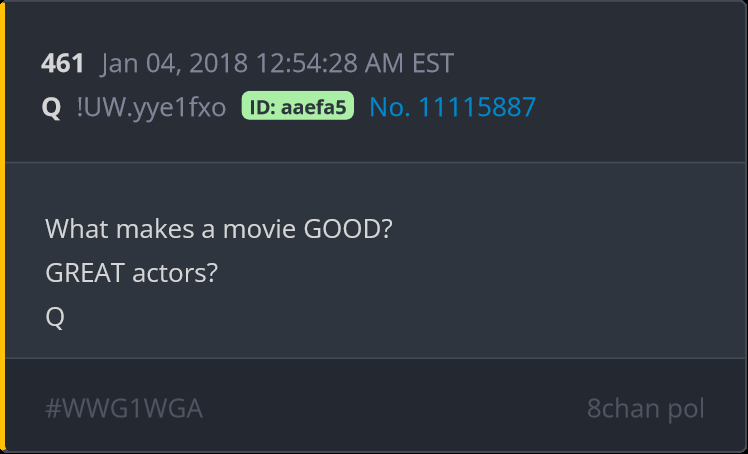Click the bold Q author name
The width and height of the screenshot is (748, 454).
click(51, 108)
